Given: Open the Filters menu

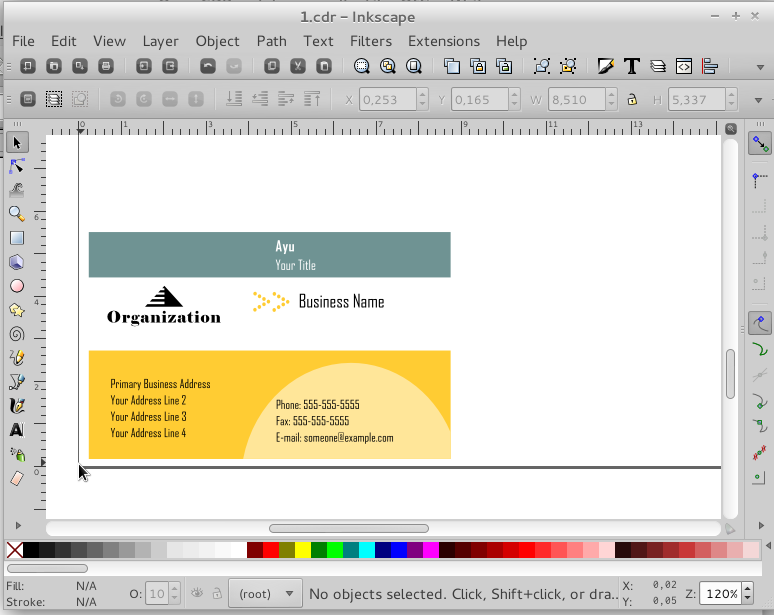Looking at the screenshot, I should click(x=371, y=41).
